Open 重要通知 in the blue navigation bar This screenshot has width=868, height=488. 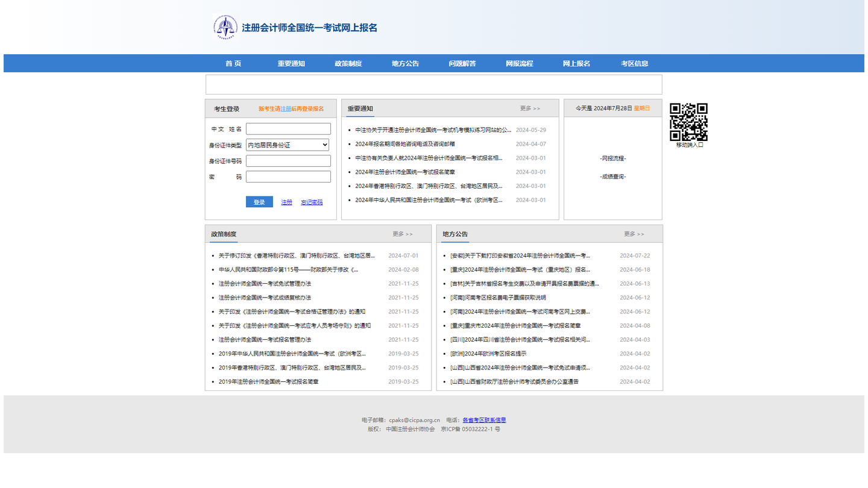point(291,63)
